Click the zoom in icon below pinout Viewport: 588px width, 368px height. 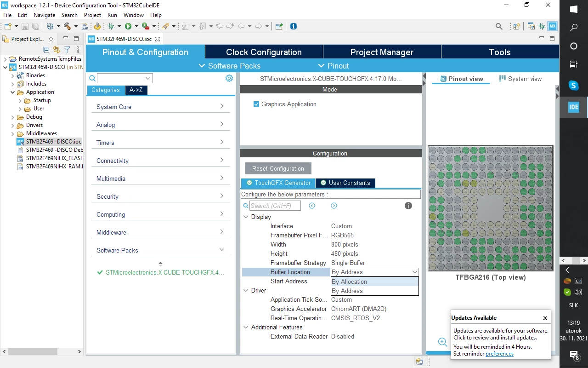(x=443, y=342)
